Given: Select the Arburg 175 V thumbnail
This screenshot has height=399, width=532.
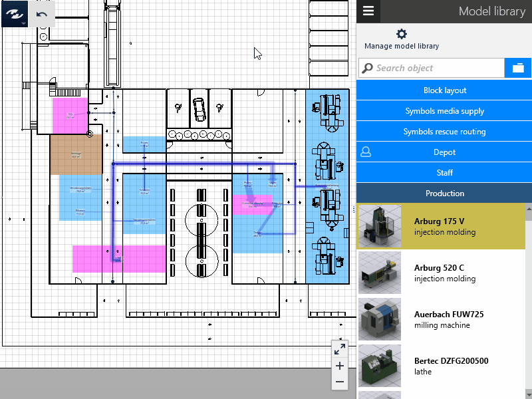Looking at the screenshot, I should [380, 226].
